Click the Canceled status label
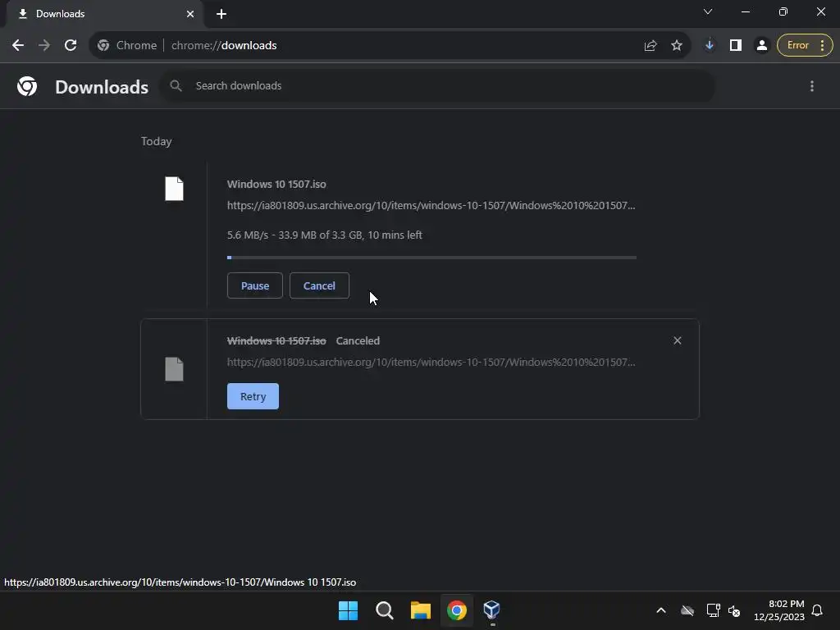840x630 pixels. pos(358,340)
